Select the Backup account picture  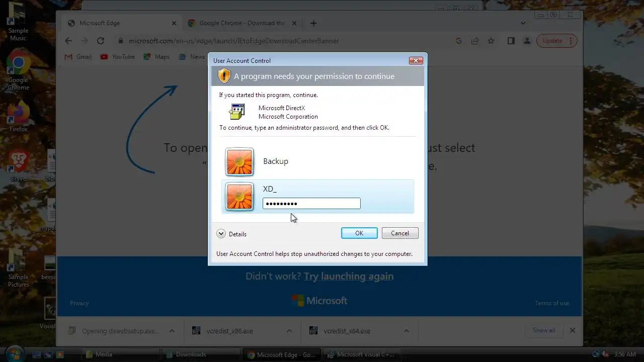point(239,161)
